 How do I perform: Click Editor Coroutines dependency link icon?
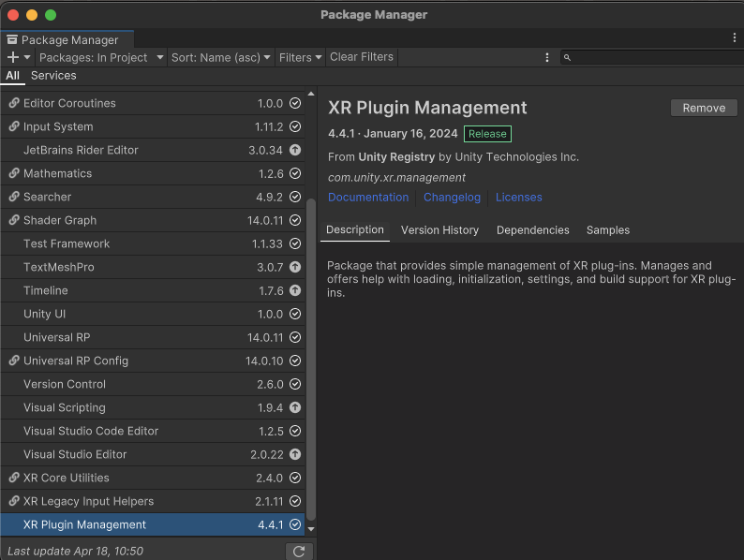14,103
